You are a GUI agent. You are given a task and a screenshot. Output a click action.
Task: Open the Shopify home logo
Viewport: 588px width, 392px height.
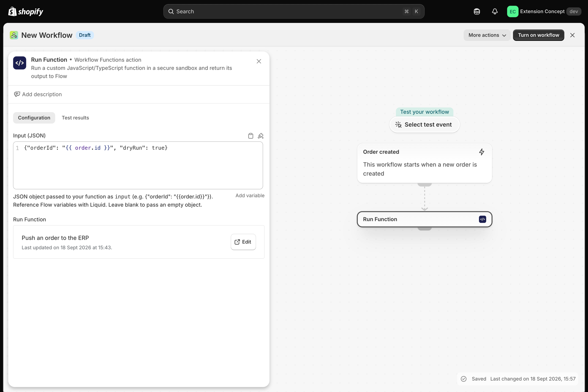(26, 11)
